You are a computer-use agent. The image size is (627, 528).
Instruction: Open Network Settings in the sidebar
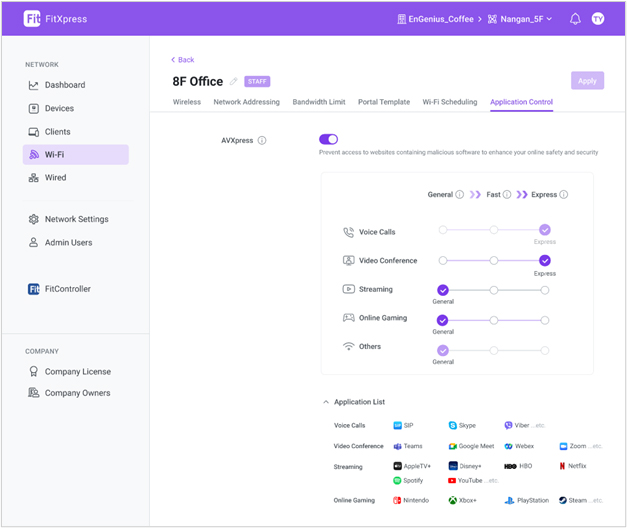click(76, 219)
